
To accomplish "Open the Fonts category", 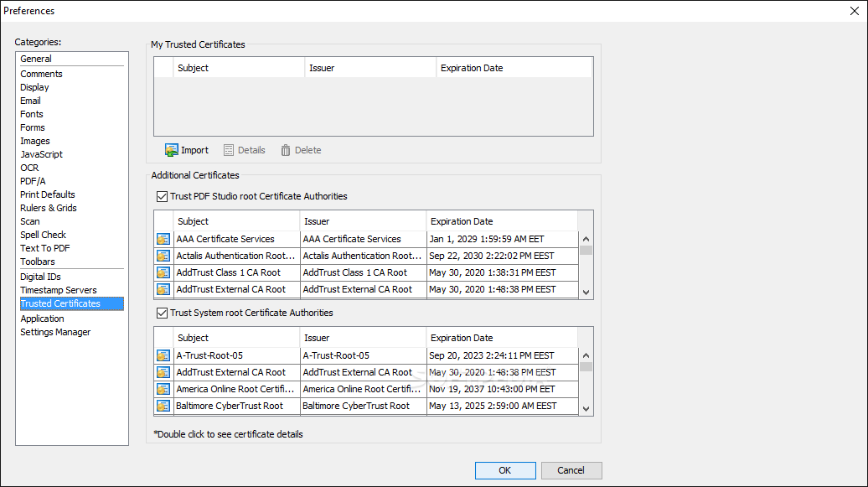I will tap(32, 114).
